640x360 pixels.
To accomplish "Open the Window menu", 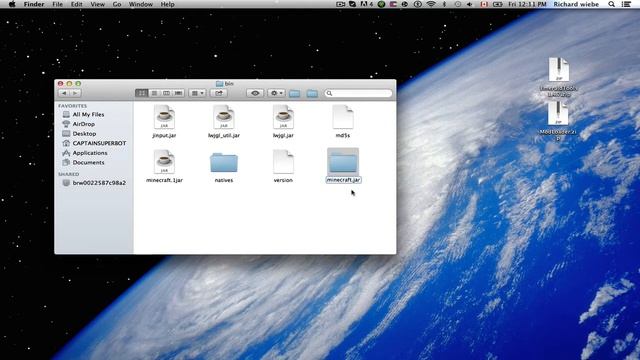I will click(x=140, y=4).
